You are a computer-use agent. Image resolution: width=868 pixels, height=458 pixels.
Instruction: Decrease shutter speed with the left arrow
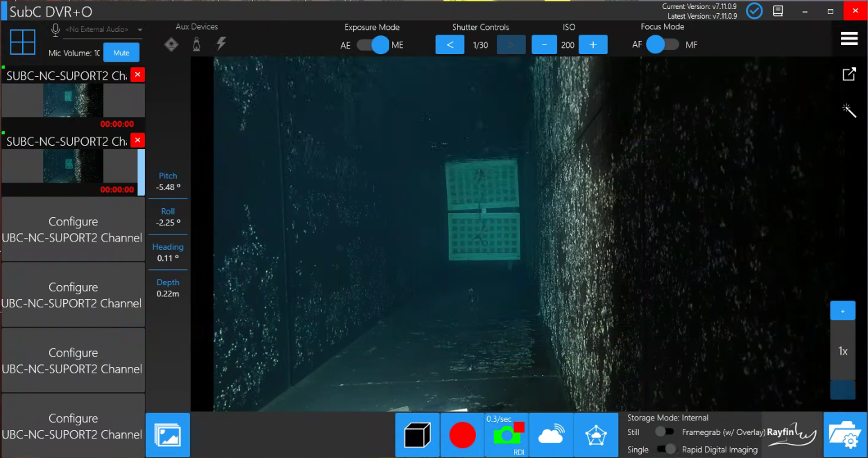click(x=450, y=44)
